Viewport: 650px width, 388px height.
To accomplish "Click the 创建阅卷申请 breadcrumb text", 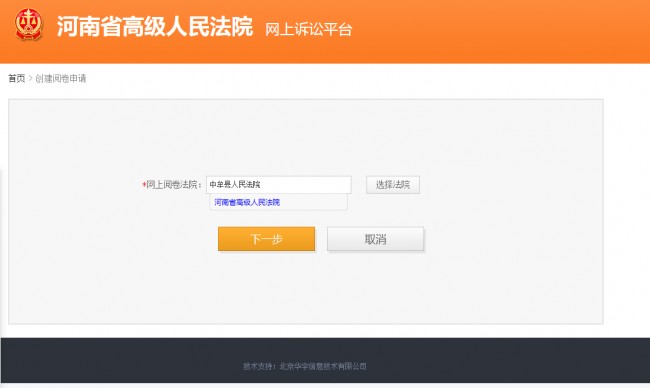I will click(61, 78).
